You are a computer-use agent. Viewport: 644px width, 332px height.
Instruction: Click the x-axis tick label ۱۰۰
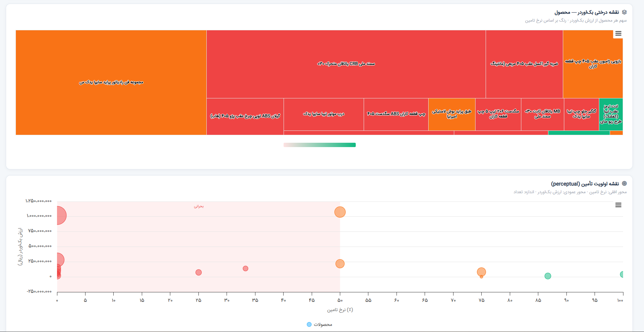620,300
